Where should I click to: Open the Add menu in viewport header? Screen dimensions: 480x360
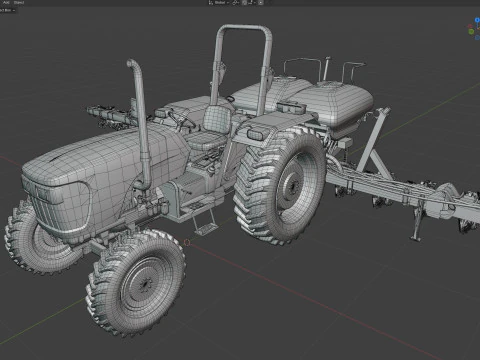pyautogui.click(x=6, y=2)
